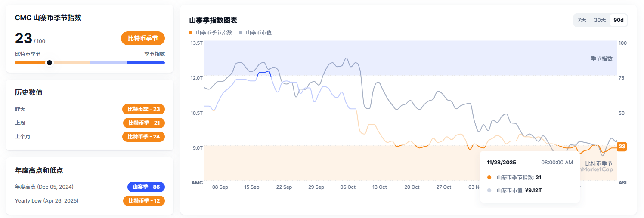Toggle the gray 山寨币市值 legend dot
The width and height of the screenshot is (644, 218).
(x=241, y=33)
